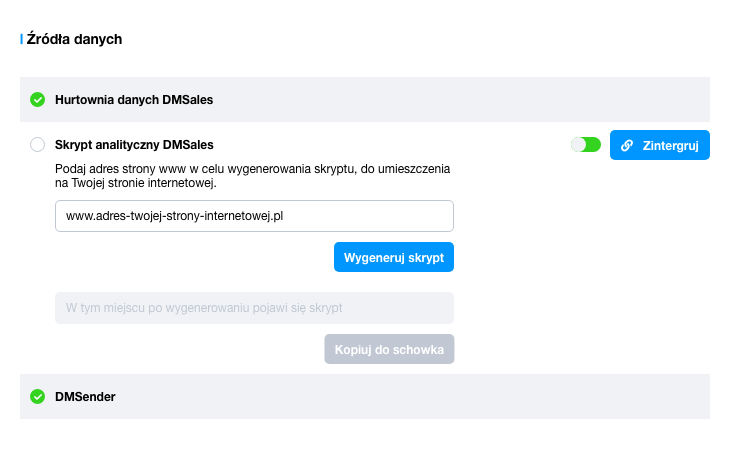730x450 pixels.
Task: Click the Skrypt analityczny DMSales title
Action: [134, 145]
